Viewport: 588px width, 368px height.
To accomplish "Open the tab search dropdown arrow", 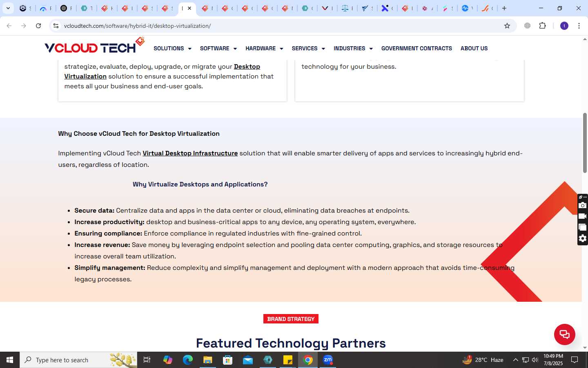I will coord(8,8).
